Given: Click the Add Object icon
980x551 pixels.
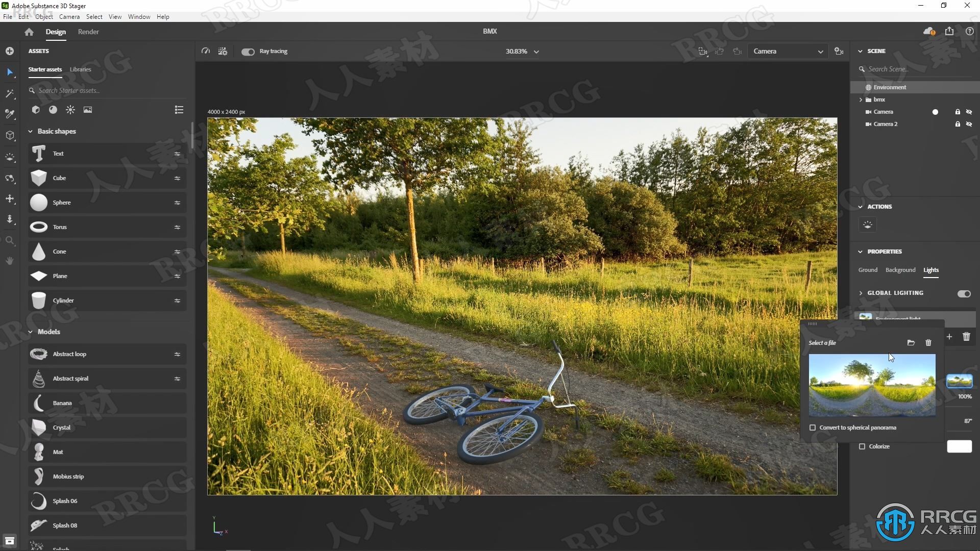Looking at the screenshot, I should point(10,51).
